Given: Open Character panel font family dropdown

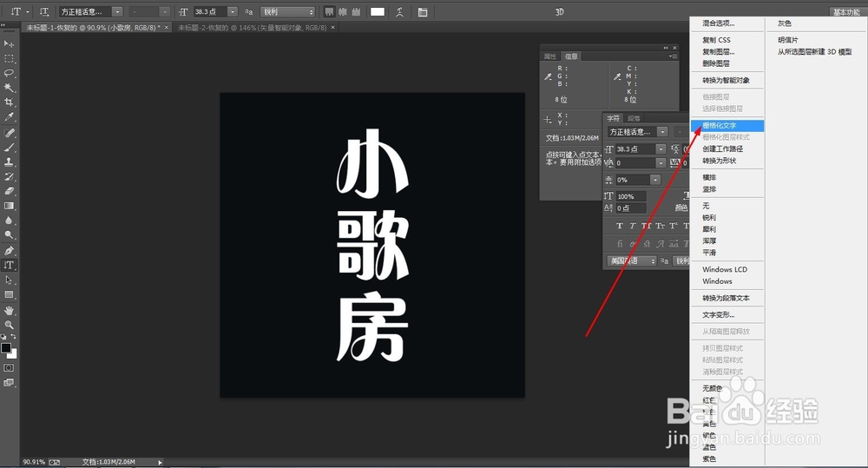Looking at the screenshot, I should [662, 132].
